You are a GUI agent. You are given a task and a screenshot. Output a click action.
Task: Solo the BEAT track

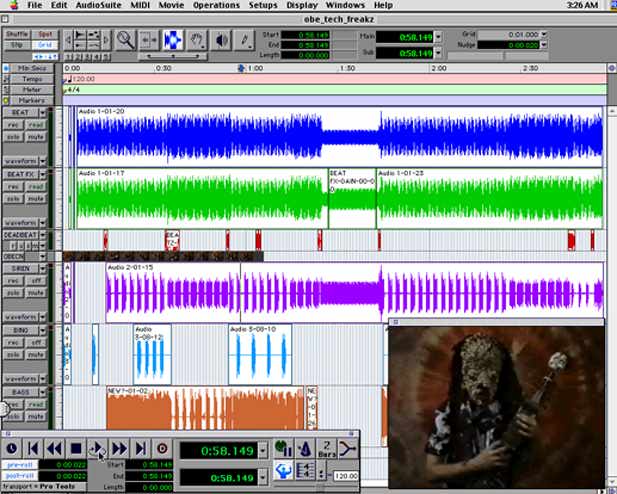13,137
